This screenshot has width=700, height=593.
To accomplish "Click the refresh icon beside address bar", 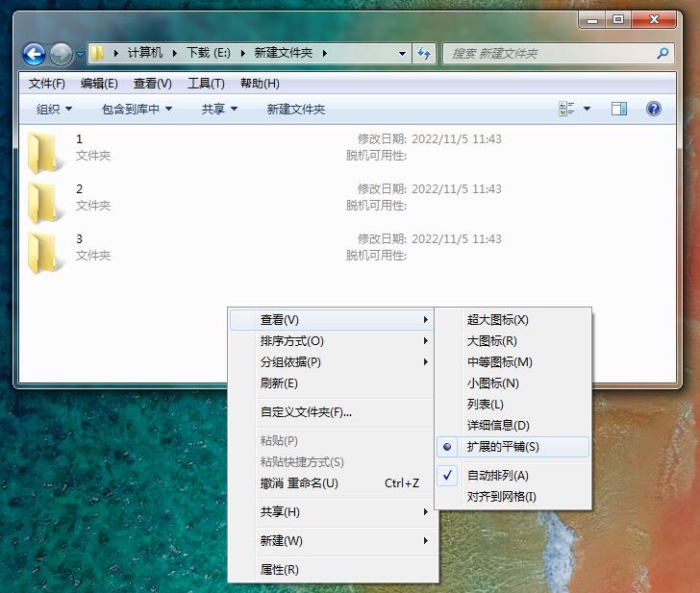I will 424,54.
